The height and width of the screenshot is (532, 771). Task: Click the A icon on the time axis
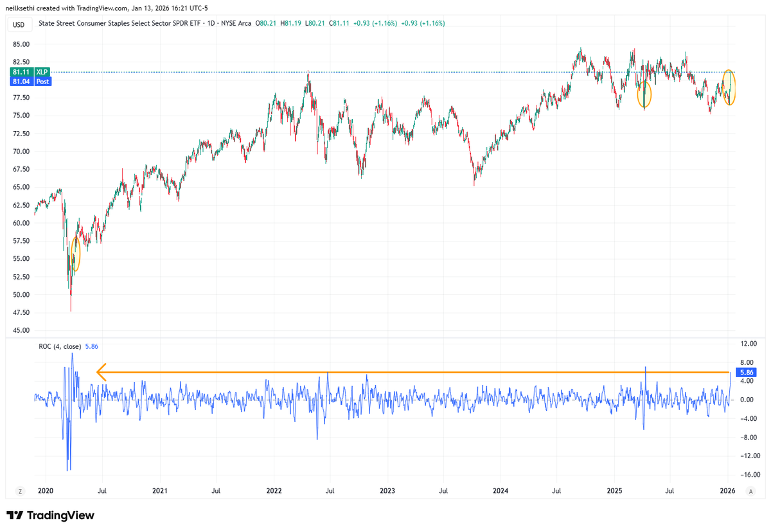750,490
